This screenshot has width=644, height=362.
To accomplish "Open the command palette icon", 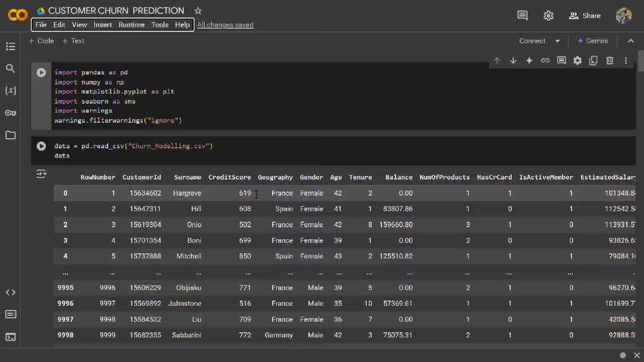I will pos(11,314).
